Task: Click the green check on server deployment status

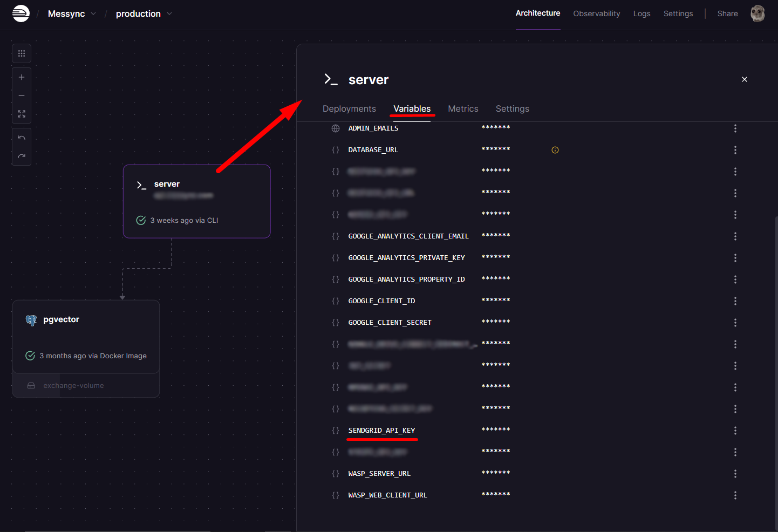Action: tap(141, 220)
